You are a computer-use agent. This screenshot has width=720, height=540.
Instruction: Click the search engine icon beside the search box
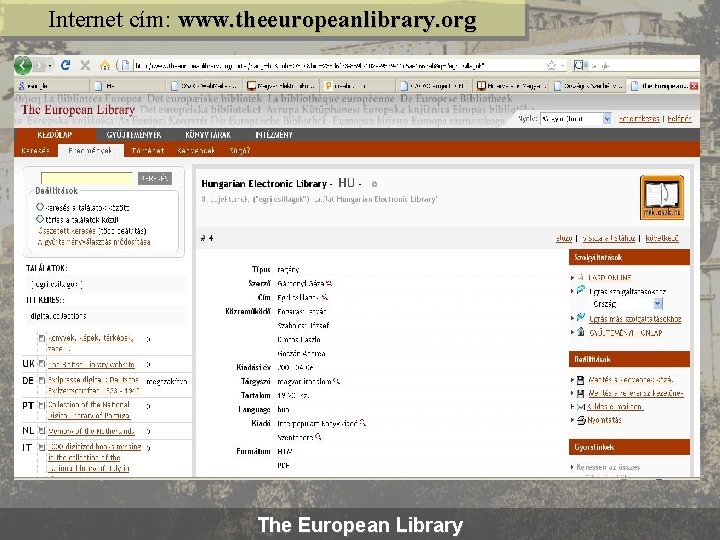click(578, 65)
